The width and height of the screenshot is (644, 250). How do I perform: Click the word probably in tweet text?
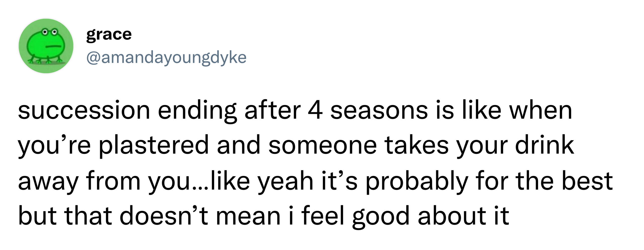[417, 181]
